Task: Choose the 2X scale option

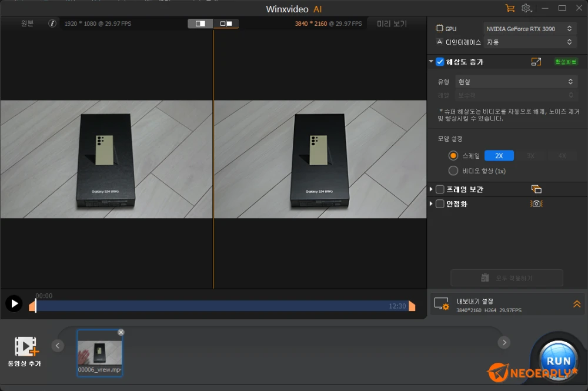Action: coord(499,156)
